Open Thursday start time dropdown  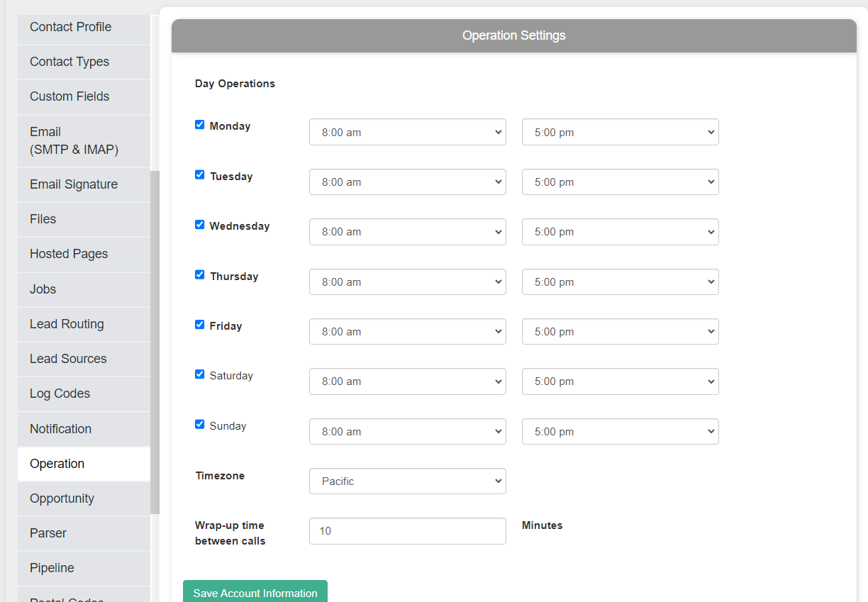(408, 282)
